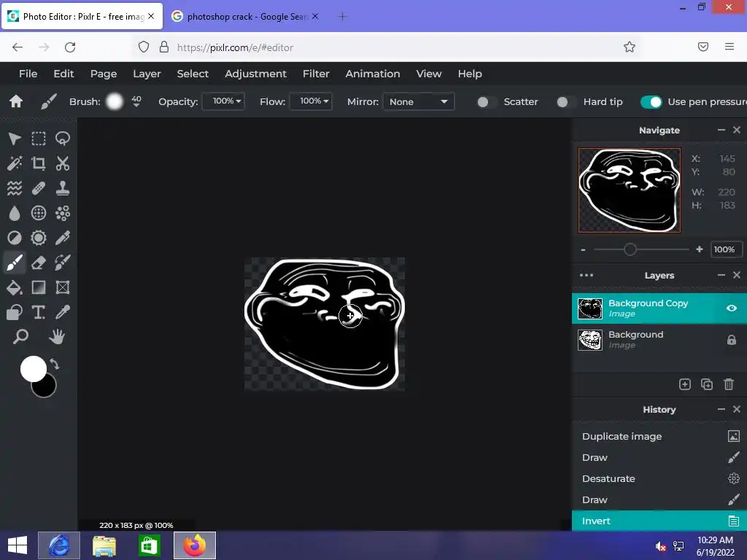Select the Arrange (move) tool
This screenshot has width=747, height=560.
[15, 139]
